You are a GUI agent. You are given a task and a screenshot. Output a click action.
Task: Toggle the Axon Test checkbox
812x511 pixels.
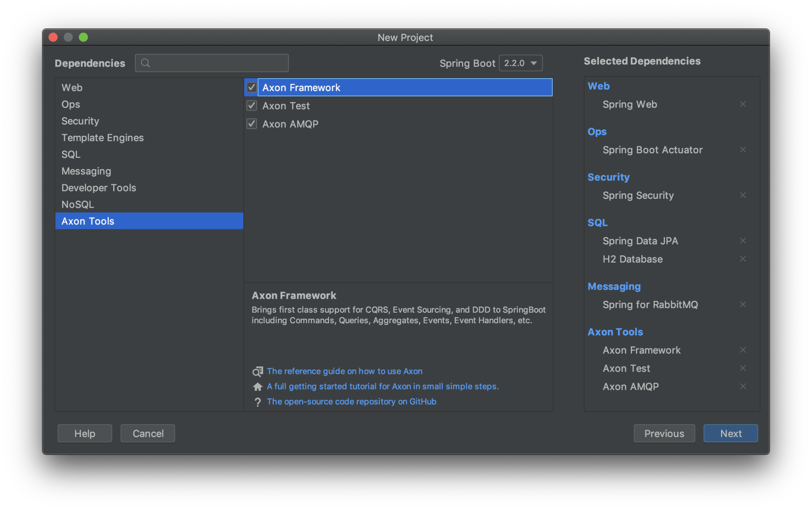coord(251,105)
